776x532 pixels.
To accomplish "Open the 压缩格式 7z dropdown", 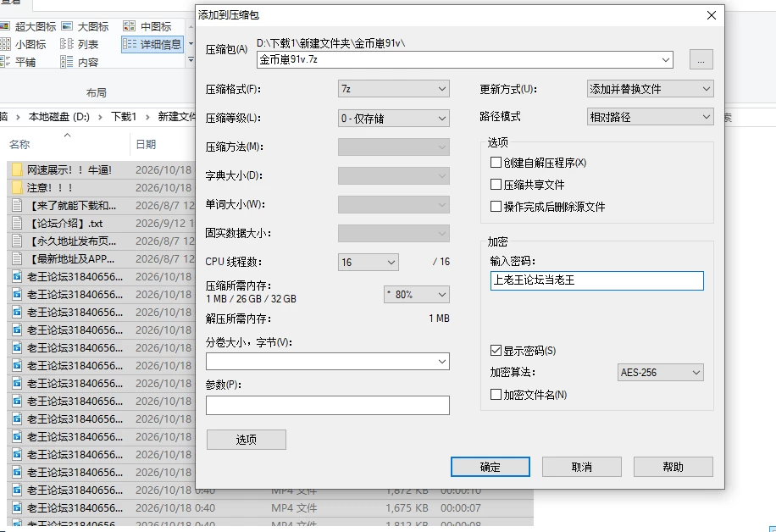I will (393, 89).
